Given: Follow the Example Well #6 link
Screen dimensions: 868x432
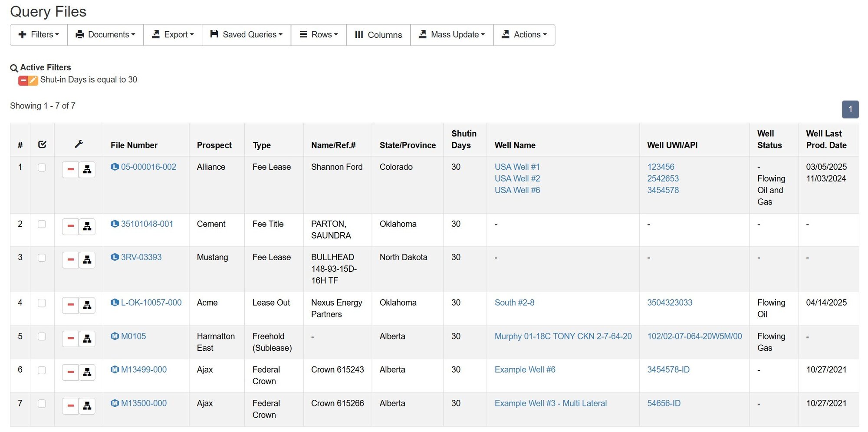Looking at the screenshot, I should pos(525,369).
